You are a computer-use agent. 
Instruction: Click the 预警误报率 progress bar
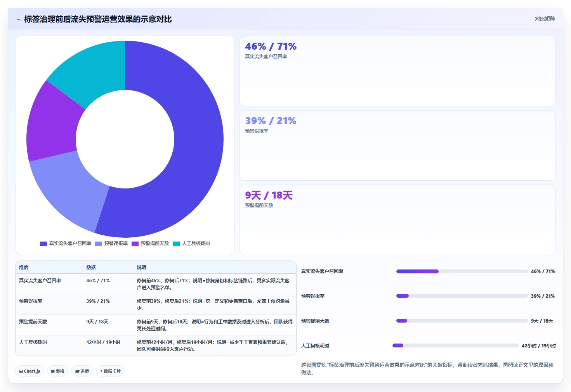[462, 296]
